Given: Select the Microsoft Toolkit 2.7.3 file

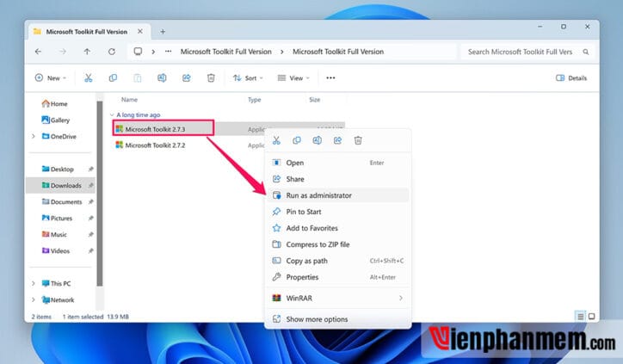Looking at the screenshot, I should 151,129.
